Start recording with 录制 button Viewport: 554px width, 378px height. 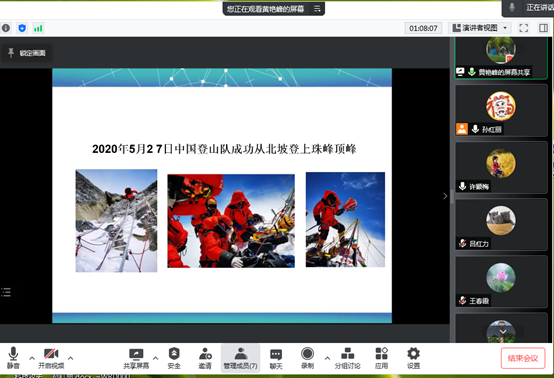click(x=307, y=358)
